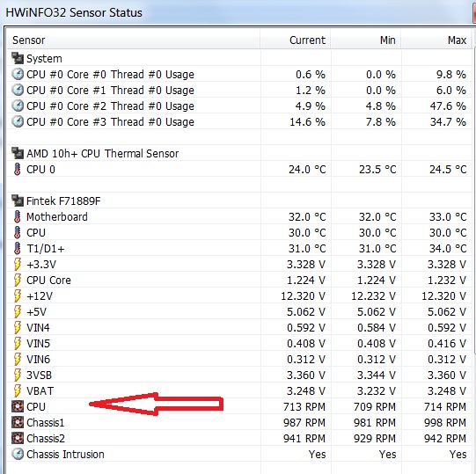Click the Max column header
The height and width of the screenshot is (474, 476).
tap(436, 40)
